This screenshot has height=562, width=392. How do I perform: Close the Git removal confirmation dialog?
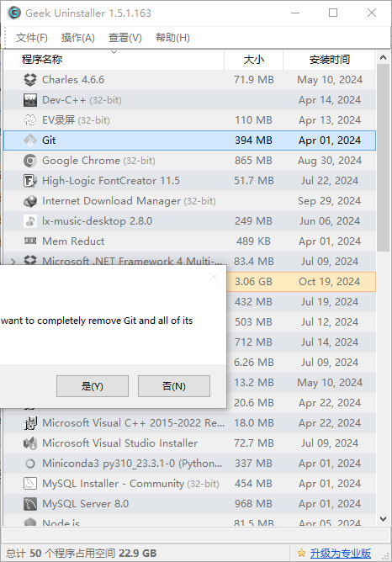(x=214, y=277)
